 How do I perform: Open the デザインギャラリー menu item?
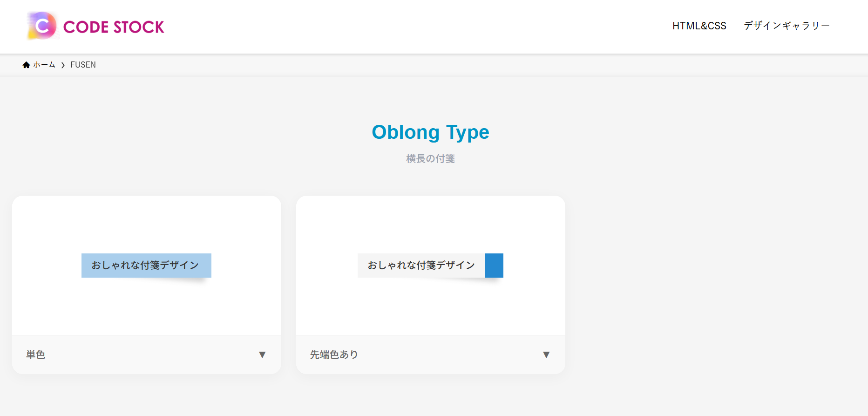[787, 26]
